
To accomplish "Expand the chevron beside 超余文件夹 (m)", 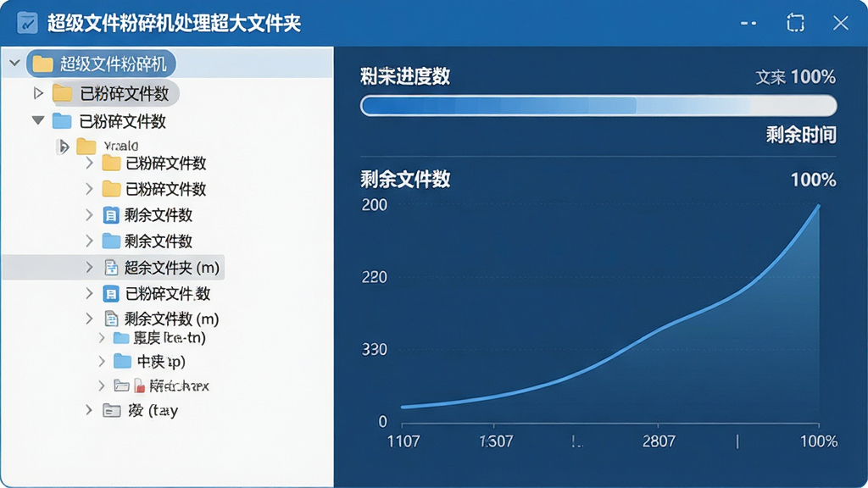I will coord(89,267).
